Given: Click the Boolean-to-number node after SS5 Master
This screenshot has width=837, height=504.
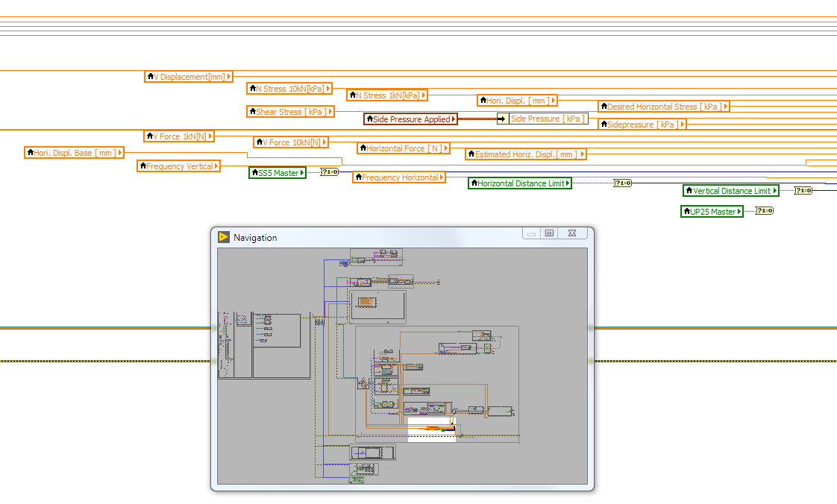Looking at the screenshot, I should [x=330, y=172].
